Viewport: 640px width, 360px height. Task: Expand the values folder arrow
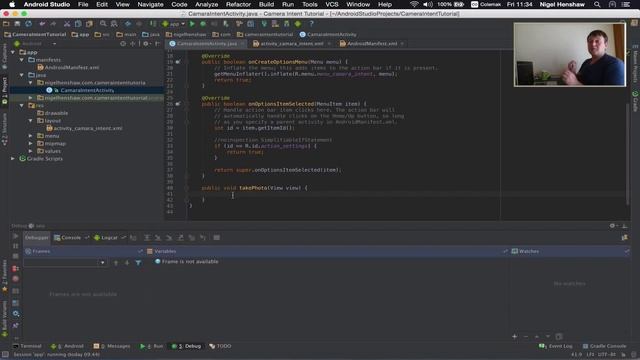tap(31, 151)
